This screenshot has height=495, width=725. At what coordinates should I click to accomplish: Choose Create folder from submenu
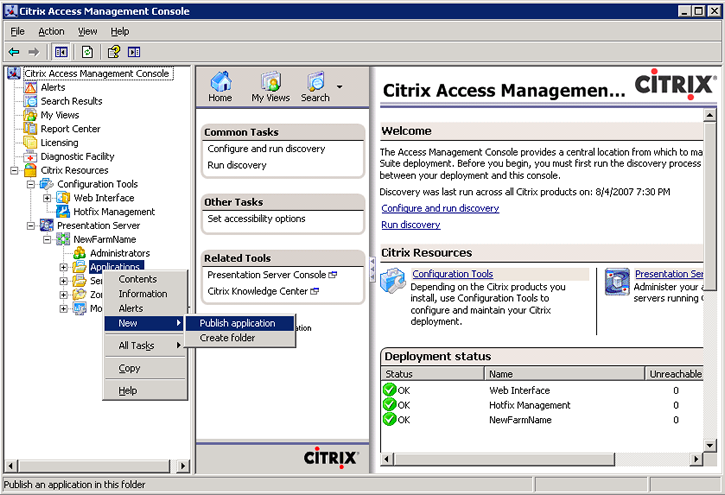coord(240,338)
